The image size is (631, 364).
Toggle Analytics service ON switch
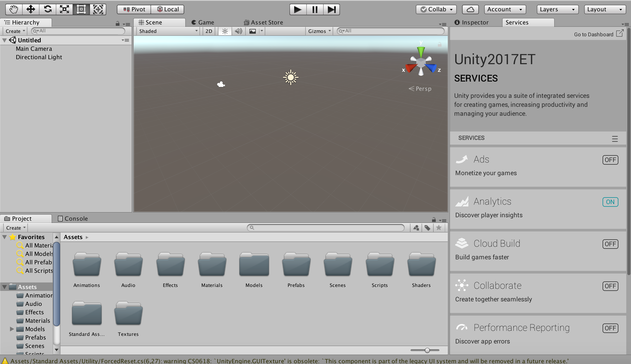tap(610, 202)
